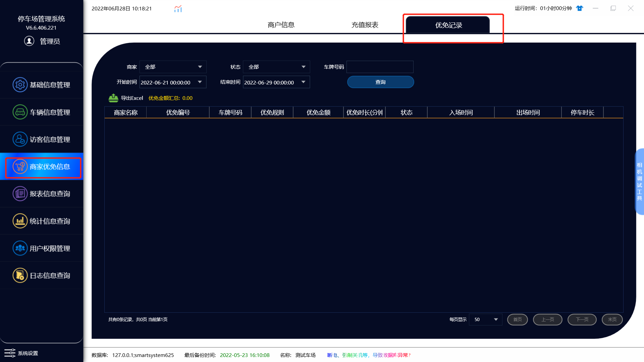Sort by 商家名称 column header
The width and height of the screenshot is (644, 362).
pos(125,112)
